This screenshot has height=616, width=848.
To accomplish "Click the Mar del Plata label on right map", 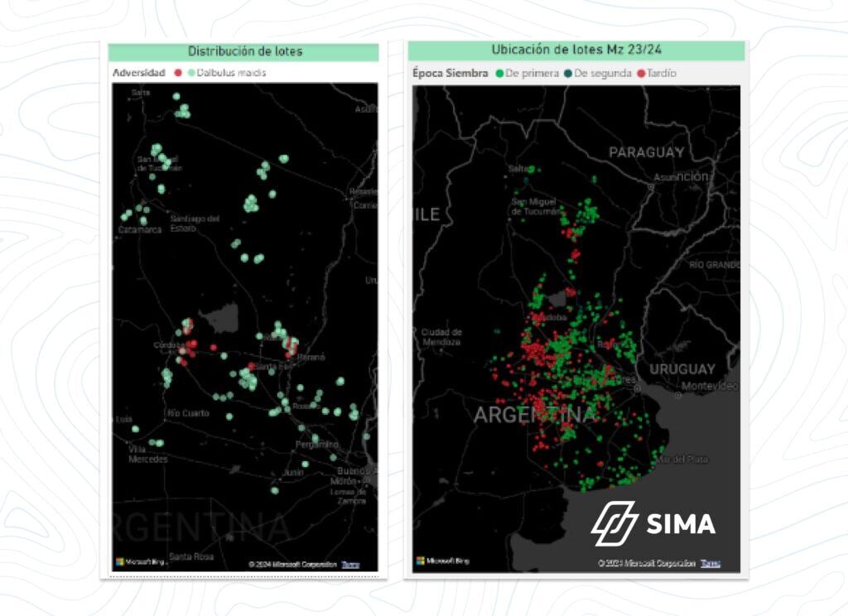I will (x=682, y=460).
